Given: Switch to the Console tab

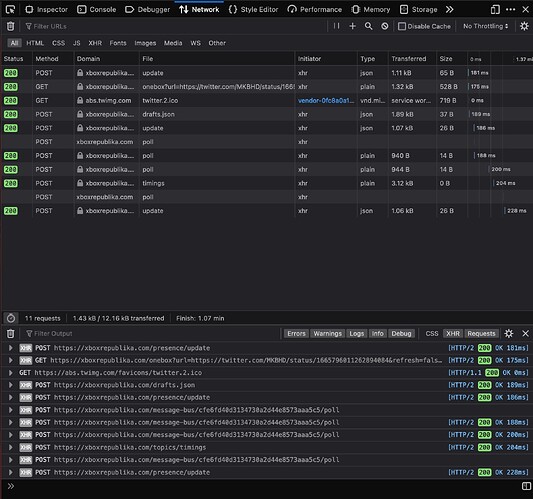Looking at the screenshot, I should pos(97,10).
